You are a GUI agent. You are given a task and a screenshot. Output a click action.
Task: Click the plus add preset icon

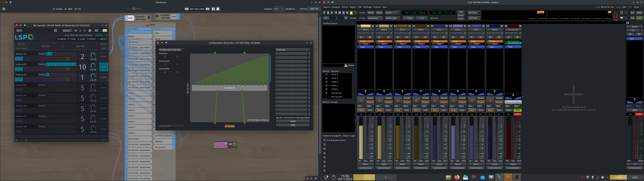point(75,31)
